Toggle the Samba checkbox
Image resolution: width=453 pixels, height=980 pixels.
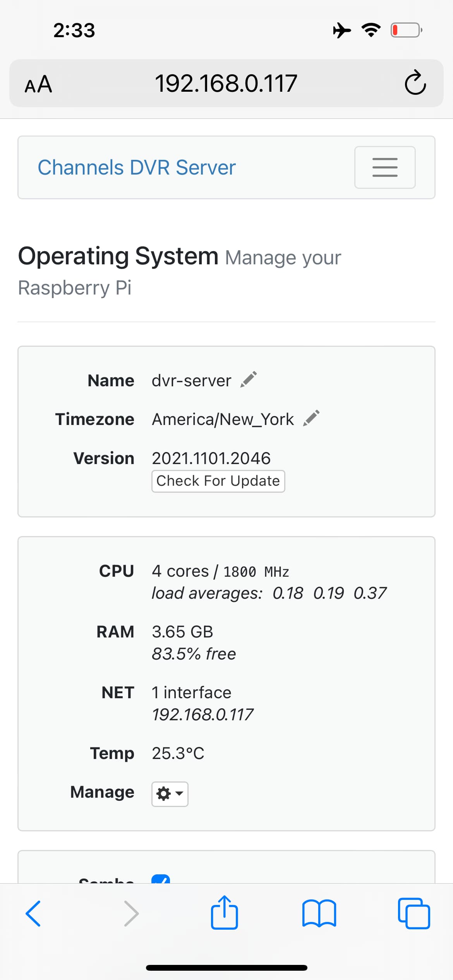click(161, 879)
